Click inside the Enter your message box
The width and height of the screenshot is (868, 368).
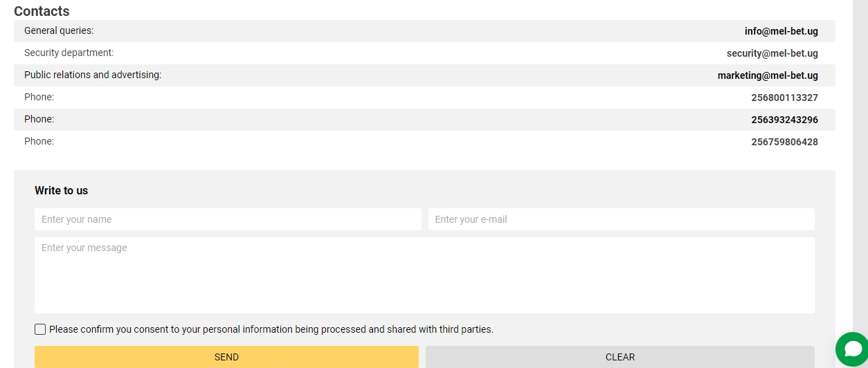click(424, 275)
